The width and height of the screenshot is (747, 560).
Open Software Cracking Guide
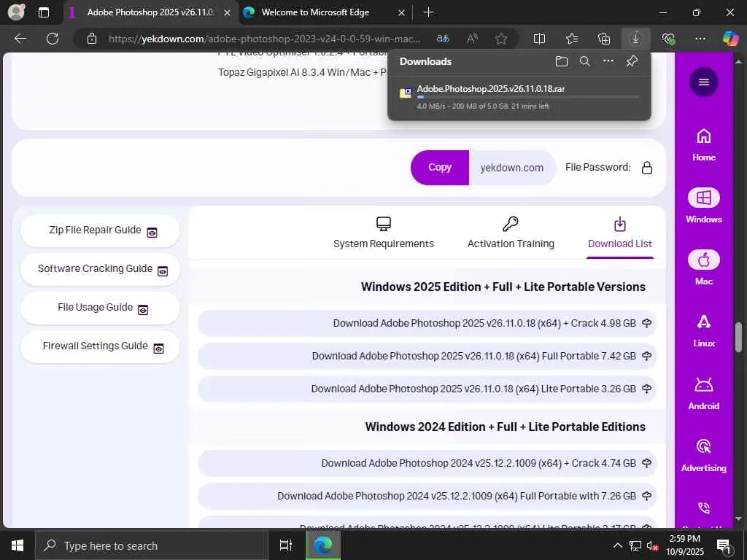[x=100, y=269]
